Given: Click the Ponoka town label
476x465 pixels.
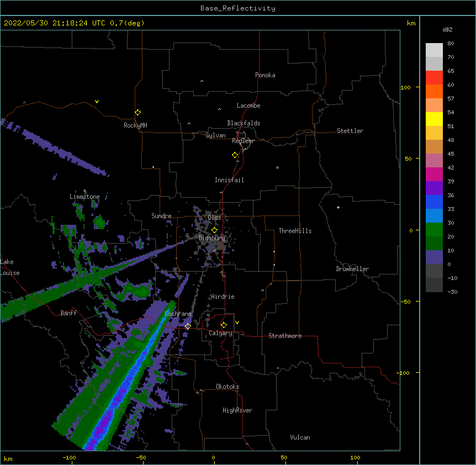Looking at the screenshot, I should coord(265,75).
